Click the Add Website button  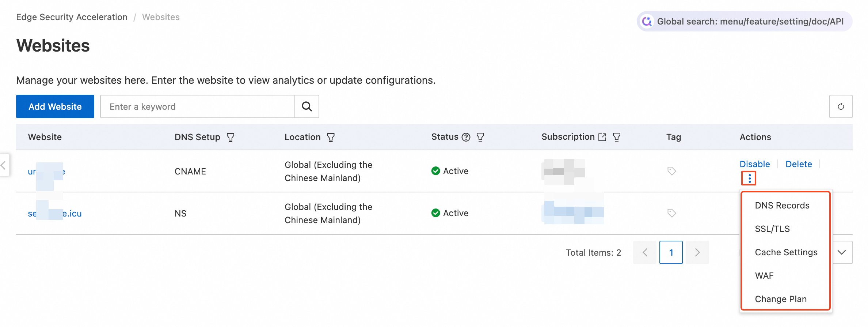point(55,106)
